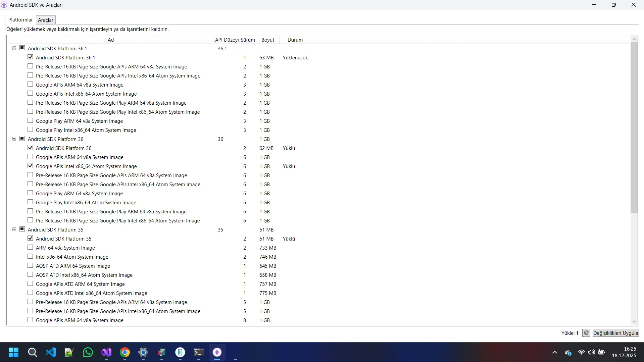Click the Yüklü status for Android SDK Platform 35
Viewport: 644px width, 362px height.
click(x=289, y=239)
